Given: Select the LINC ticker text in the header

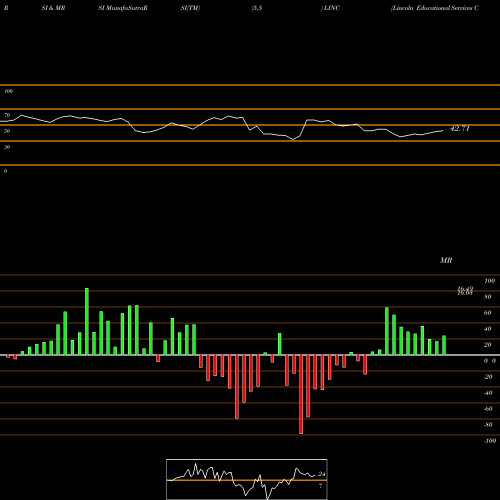Looking at the screenshot, I should pyautogui.click(x=332, y=8).
